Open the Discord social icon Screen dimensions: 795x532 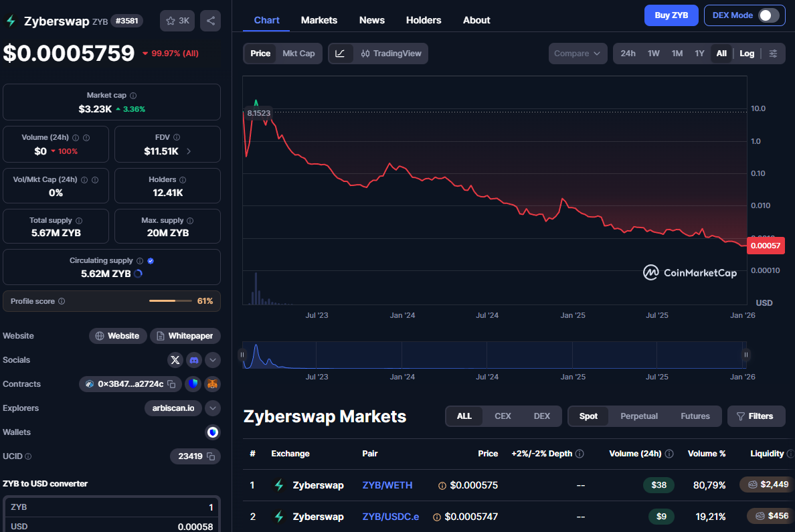193,360
